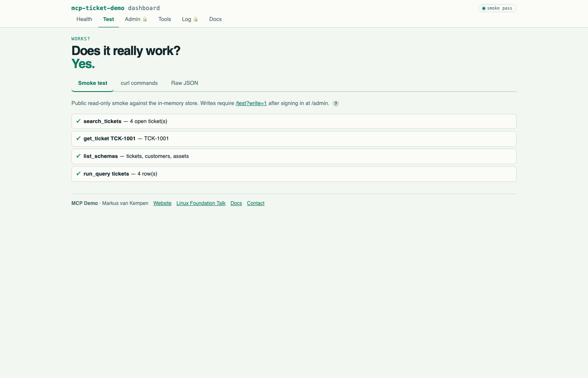The height and width of the screenshot is (378, 588).
Task: Click the get_ticket TCK-1001 checkmark icon
Action: point(79,138)
